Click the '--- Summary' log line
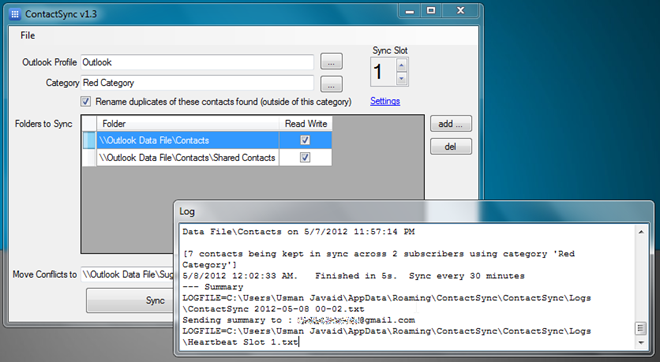This screenshot has width=660, height=362. click(x=213, y=287)
